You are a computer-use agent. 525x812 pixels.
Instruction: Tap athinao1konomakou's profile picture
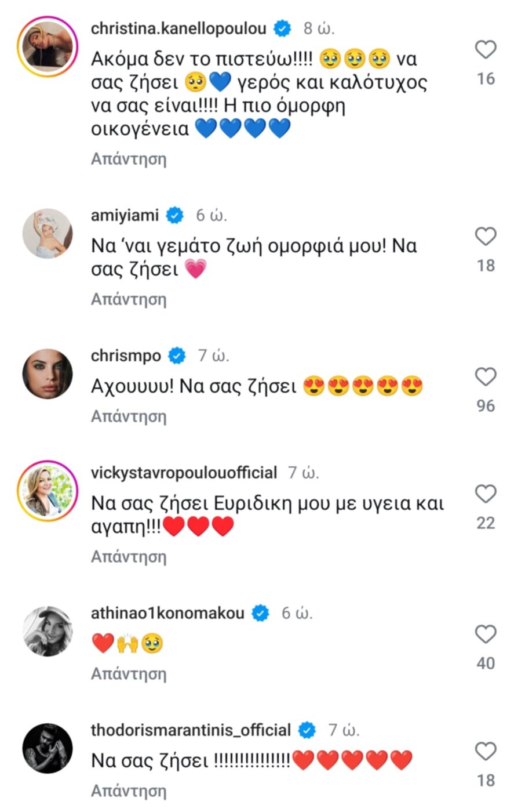point(48,631)
